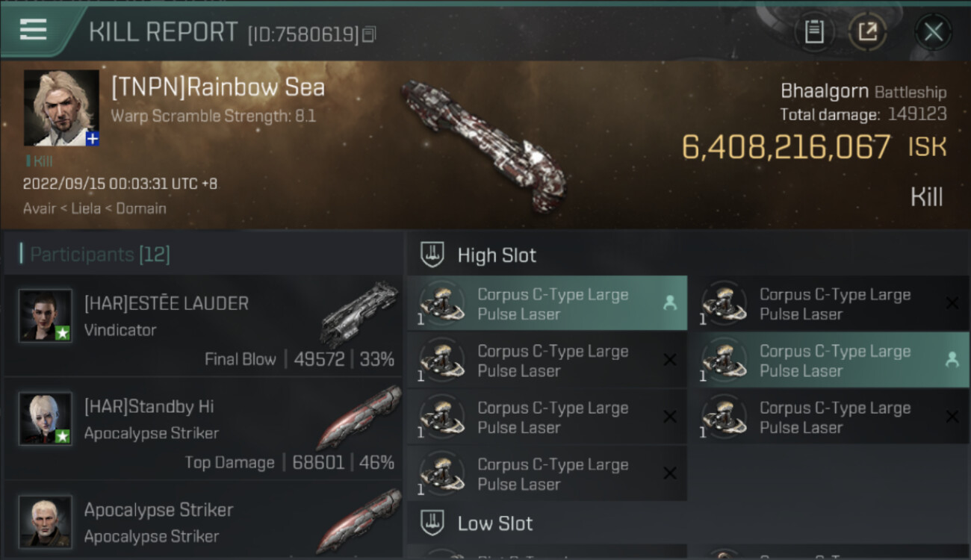Click the Avair < Liela < Domain location

coord(95,208)
